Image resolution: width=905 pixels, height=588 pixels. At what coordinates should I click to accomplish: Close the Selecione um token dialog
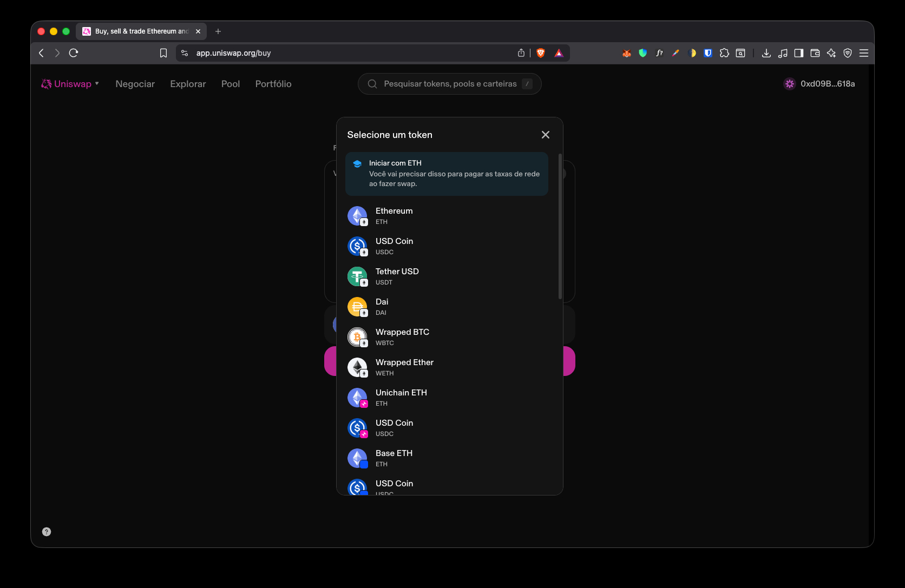[x=546, y=135]
